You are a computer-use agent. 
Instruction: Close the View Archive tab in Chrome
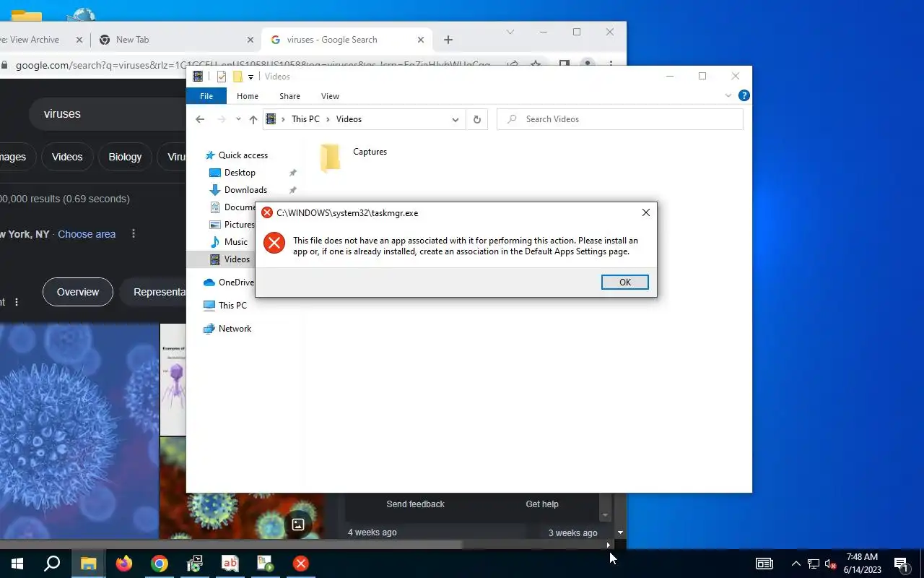coord(79,40)
